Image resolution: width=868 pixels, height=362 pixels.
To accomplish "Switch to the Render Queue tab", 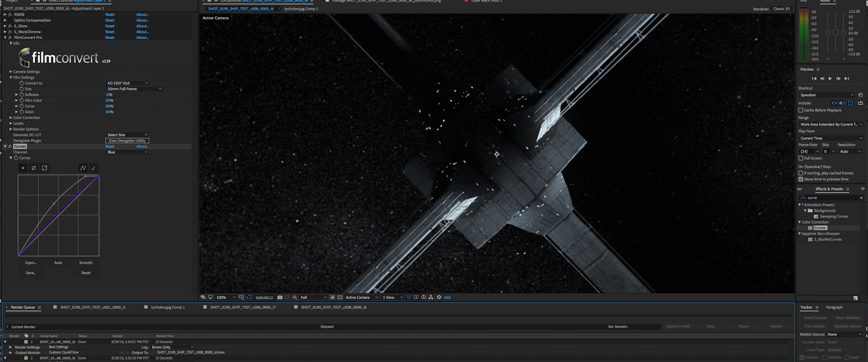I will 23,307.
